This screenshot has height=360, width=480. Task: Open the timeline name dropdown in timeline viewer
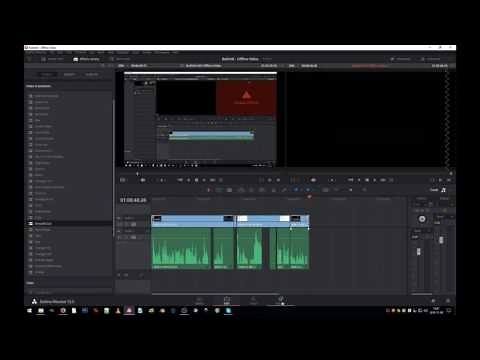368,66
